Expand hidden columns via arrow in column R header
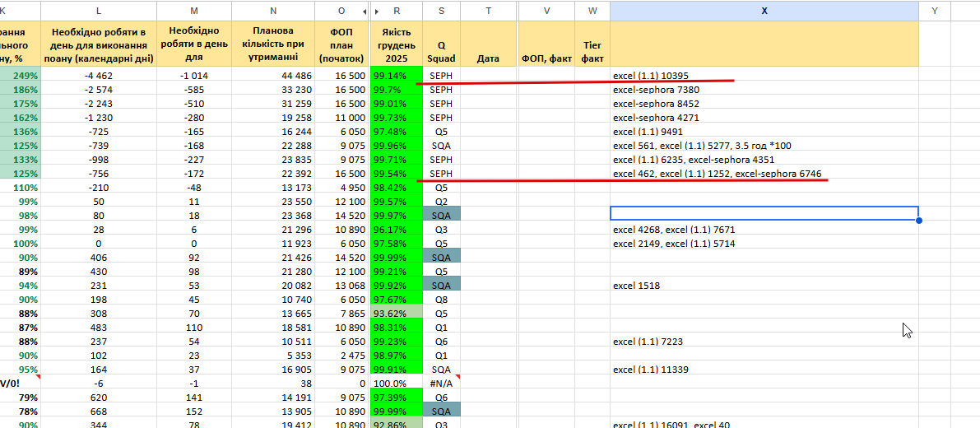980x428 pixels. 376,12
